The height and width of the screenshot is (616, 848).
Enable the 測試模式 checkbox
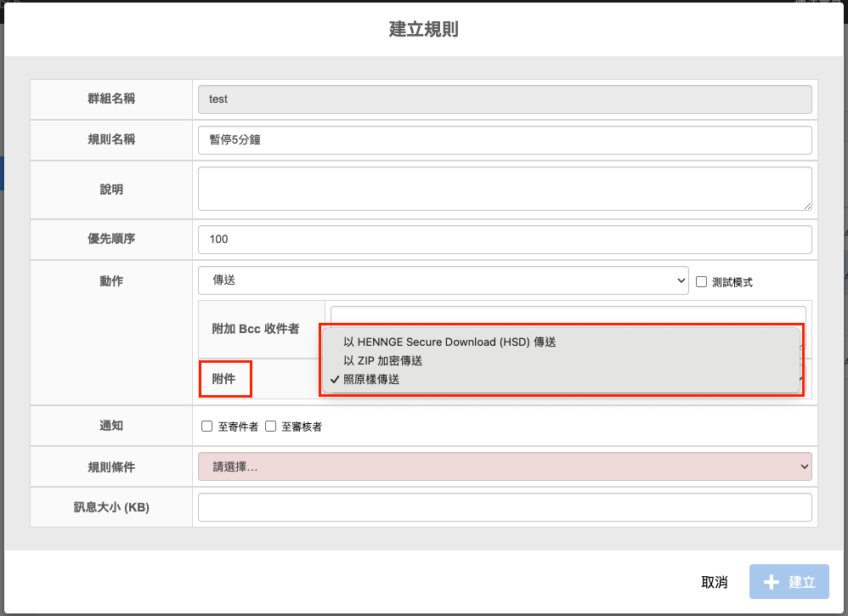point(702,282)
